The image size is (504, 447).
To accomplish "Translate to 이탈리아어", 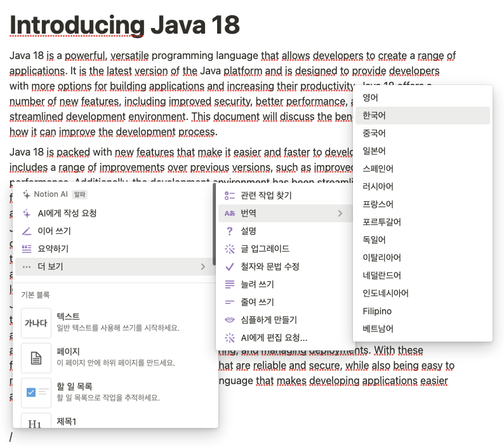I will (423, 258).
